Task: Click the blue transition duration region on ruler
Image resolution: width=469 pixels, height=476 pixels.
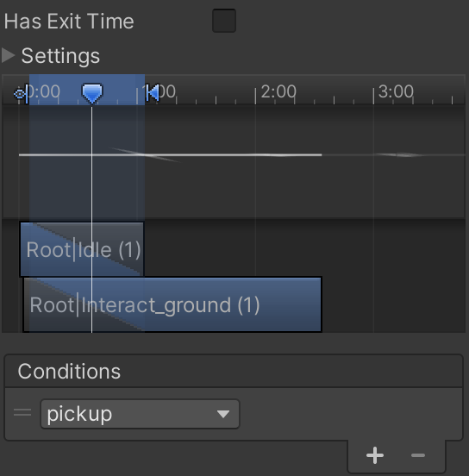Action: 87,90
